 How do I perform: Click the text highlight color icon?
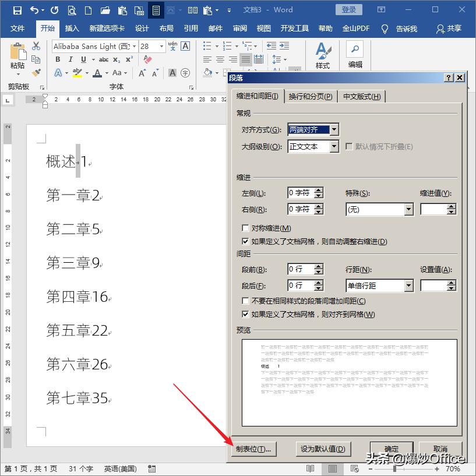point(77,72)
